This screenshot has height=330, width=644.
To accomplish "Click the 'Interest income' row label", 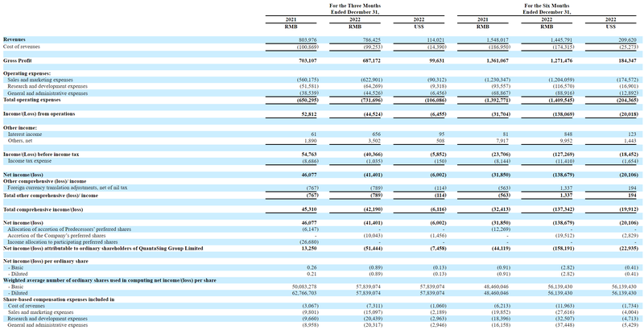I will (25, 134).
